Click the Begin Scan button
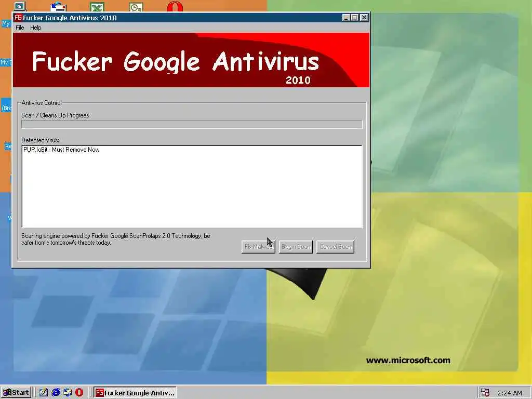Viewport: 532px width, 399px height. click(x=296, y=247)
